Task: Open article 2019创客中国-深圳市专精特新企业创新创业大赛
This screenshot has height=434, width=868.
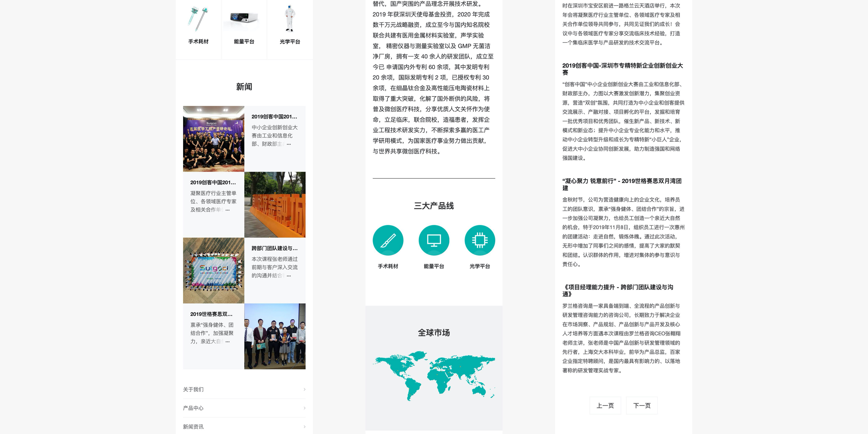Action: tap(623, 69)
